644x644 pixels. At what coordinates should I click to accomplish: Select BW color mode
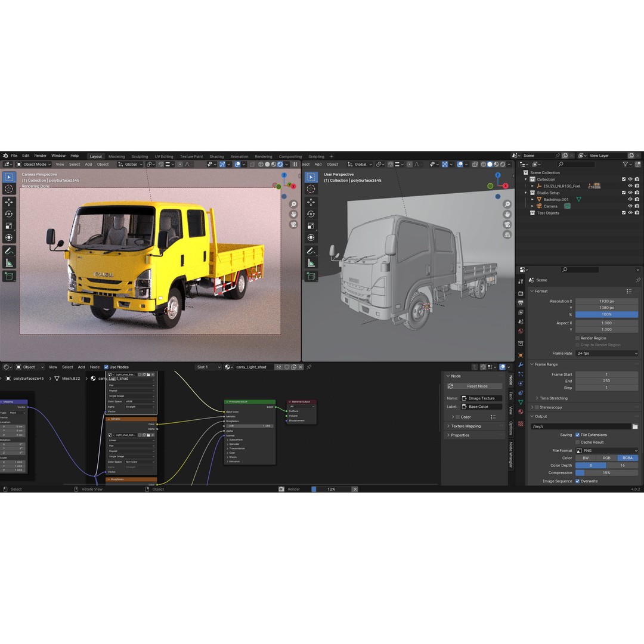pos(586,459)
